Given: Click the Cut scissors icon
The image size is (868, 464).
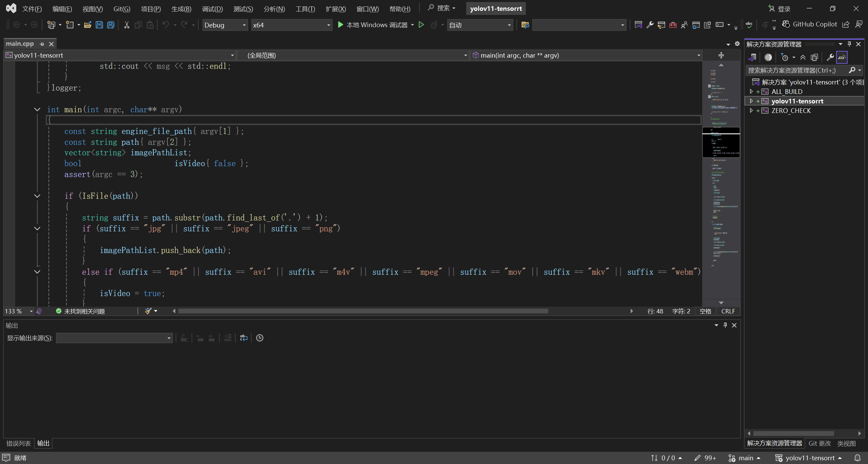Looking at the screenshot, I should [x=126, y=25].
